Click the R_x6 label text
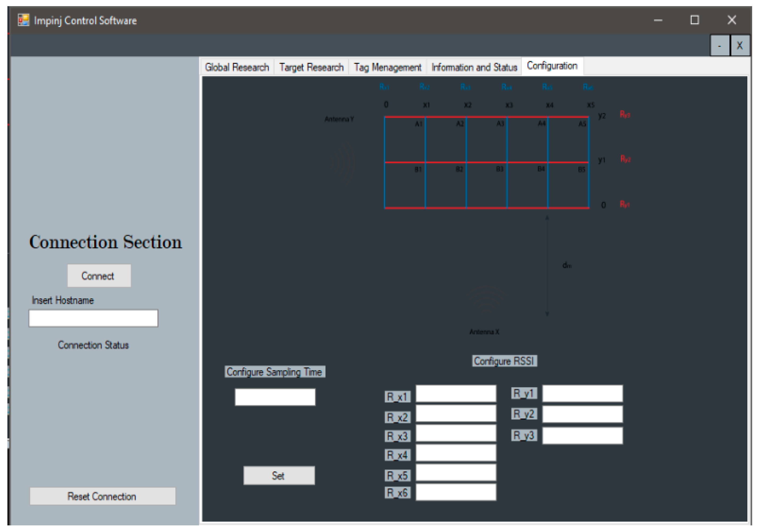 (397, 493)
